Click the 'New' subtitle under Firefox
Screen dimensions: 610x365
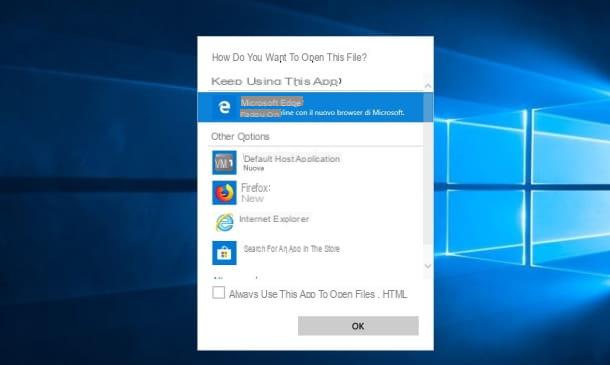(x=252, y=198)
